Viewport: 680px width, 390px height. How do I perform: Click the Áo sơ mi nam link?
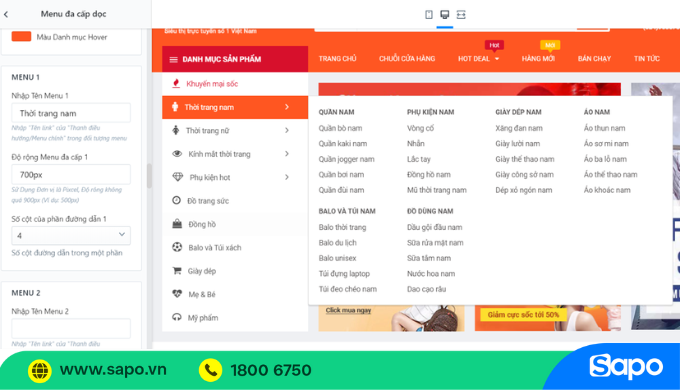point(606,144)
